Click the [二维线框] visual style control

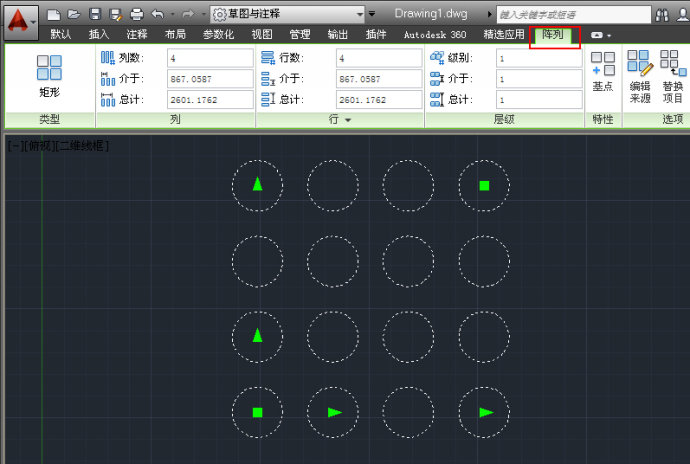pos(82,145)
